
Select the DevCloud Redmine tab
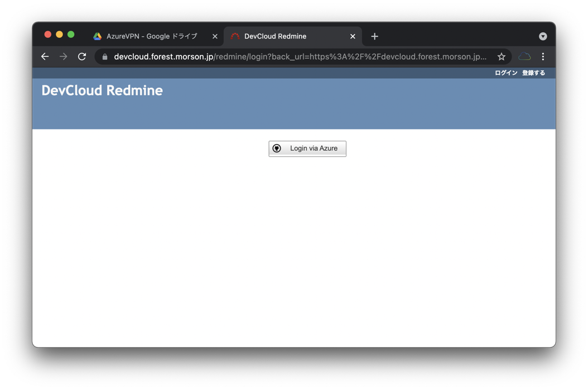click(x=285, y=36)
